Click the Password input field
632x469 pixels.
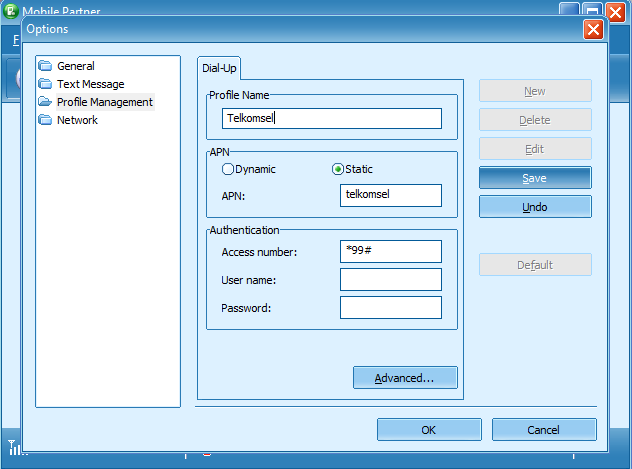pos(391,307)
